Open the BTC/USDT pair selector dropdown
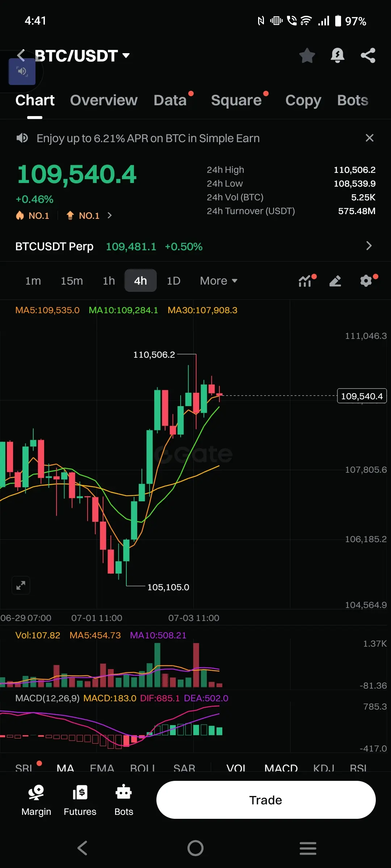 point(83,56)
